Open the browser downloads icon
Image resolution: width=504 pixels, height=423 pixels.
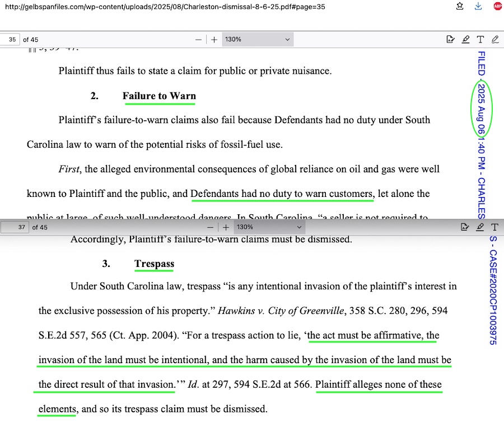click(x=478, y=7)
